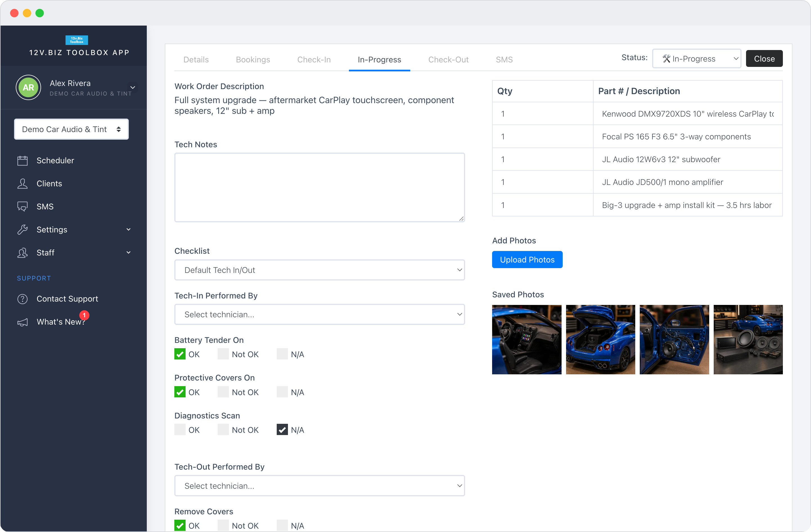Click the Close button
Screen dimensions: 811x532
pos(764,58)
